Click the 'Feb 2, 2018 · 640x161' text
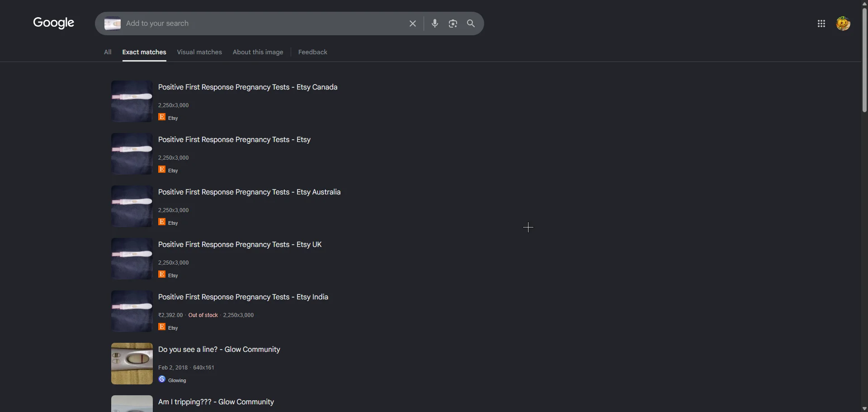Screen dimensions: 868x412 [x=186, y=368]
